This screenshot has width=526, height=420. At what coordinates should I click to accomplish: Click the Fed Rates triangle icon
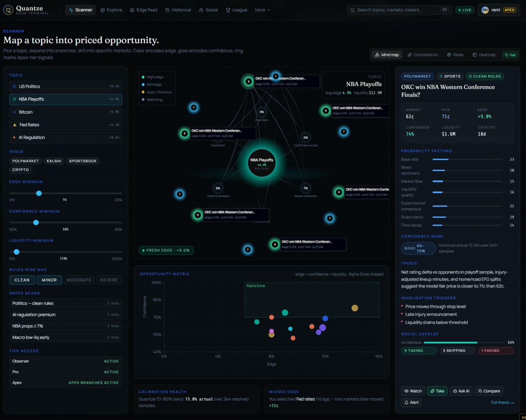[14, 125]
